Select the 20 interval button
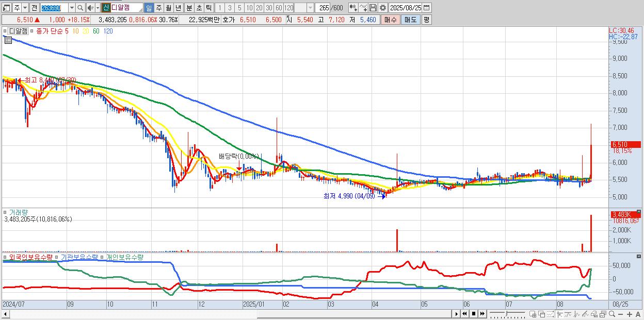Viewport: 644px width, 320px height. click(x=259, y=8)
